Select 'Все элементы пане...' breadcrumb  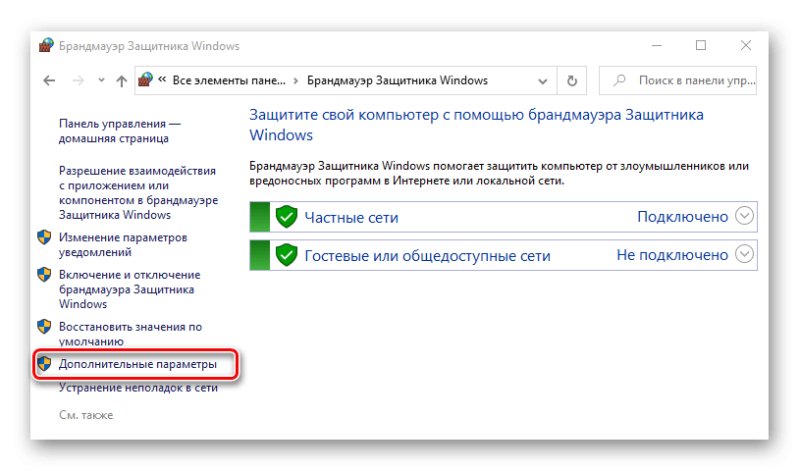coord(229,81)
